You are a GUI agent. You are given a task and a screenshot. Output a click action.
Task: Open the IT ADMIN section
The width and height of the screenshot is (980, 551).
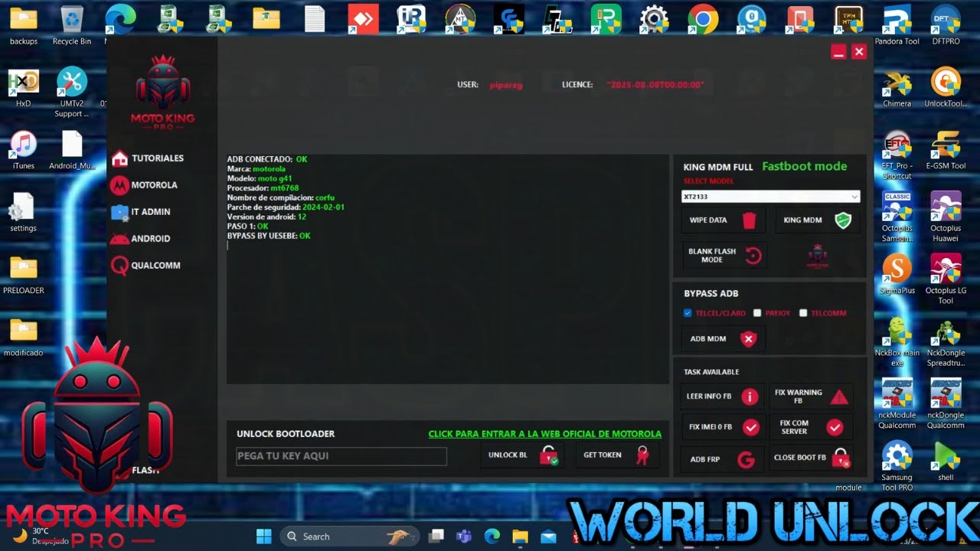pos(141,212)
